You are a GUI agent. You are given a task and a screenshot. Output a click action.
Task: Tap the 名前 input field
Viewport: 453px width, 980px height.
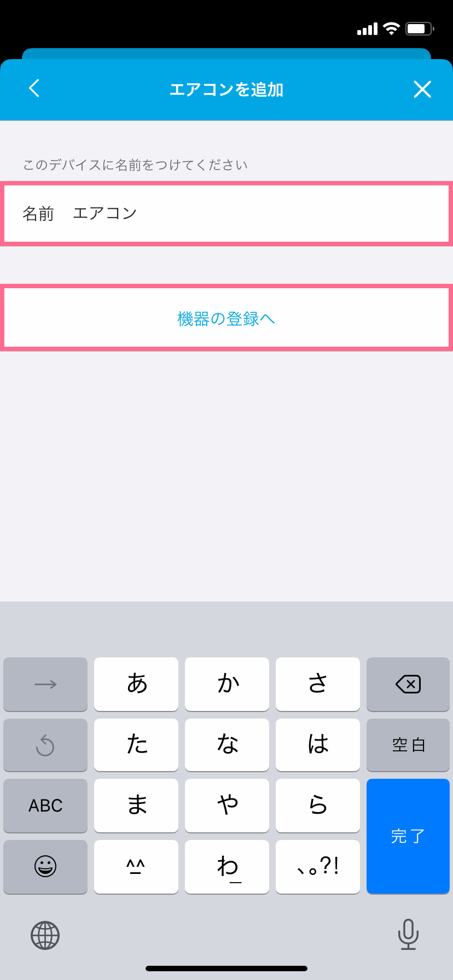click(x=226, y=213)
